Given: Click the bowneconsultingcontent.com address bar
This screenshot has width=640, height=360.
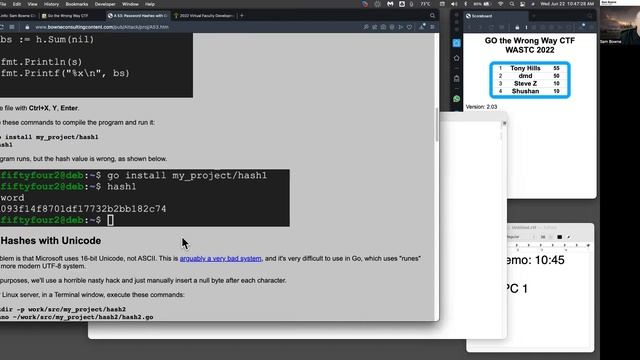Looking at the screenshot, I should tap(102, 27).
